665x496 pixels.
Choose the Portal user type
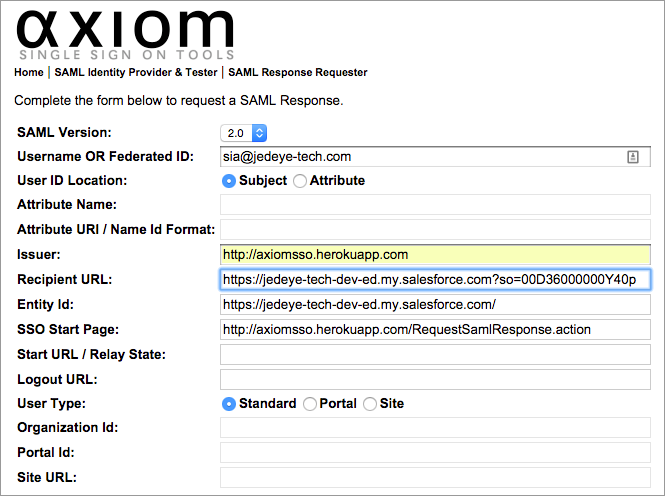coord(310,404)
